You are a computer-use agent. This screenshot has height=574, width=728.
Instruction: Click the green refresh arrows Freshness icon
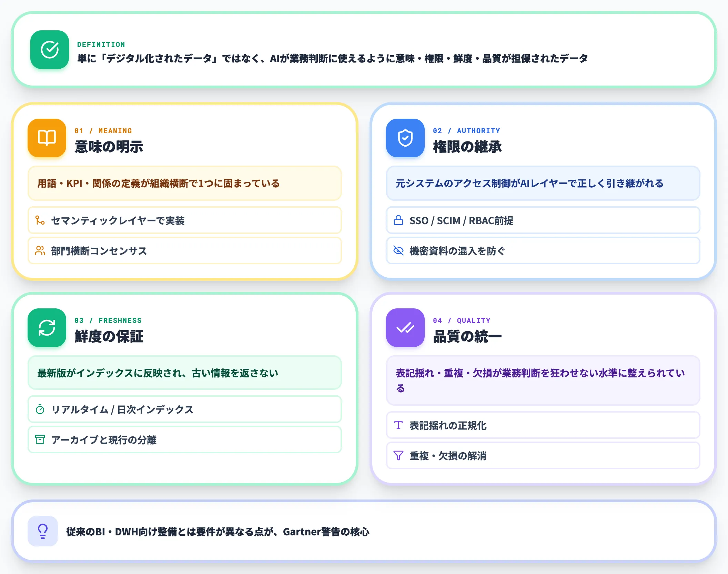[47, 328]
